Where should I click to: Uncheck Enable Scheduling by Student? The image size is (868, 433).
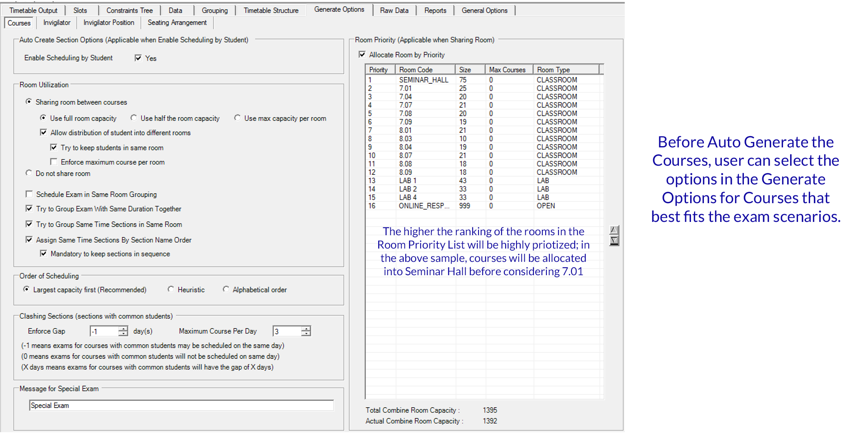click(138, 58)
